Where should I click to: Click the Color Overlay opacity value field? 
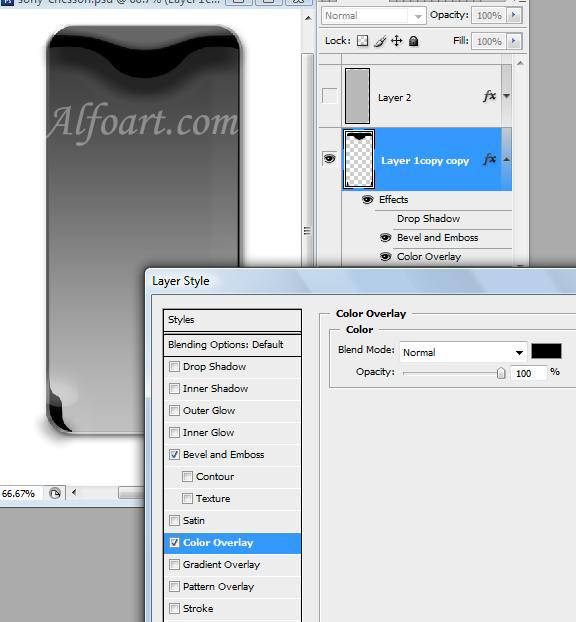click(x=528, y=373)
